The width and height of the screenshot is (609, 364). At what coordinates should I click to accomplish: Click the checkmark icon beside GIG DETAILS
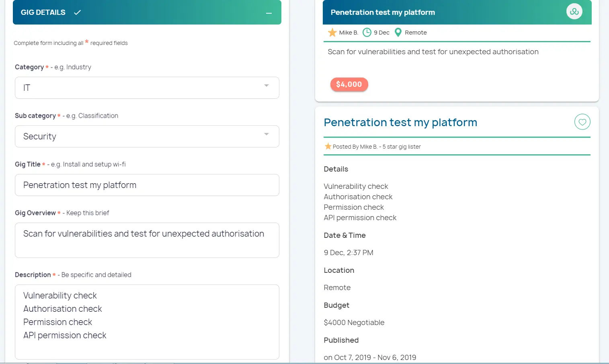coord(77,12)
